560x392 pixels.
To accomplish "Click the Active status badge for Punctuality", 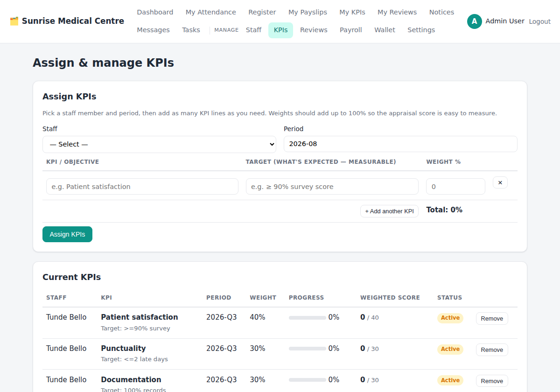I will click(450, 349).
